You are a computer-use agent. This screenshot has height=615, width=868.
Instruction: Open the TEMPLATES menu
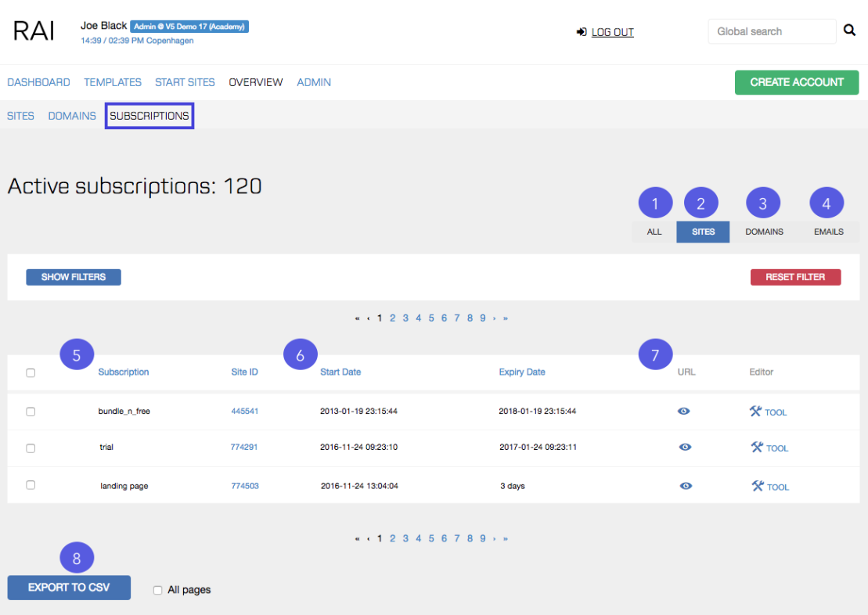(x=113, y=82)
